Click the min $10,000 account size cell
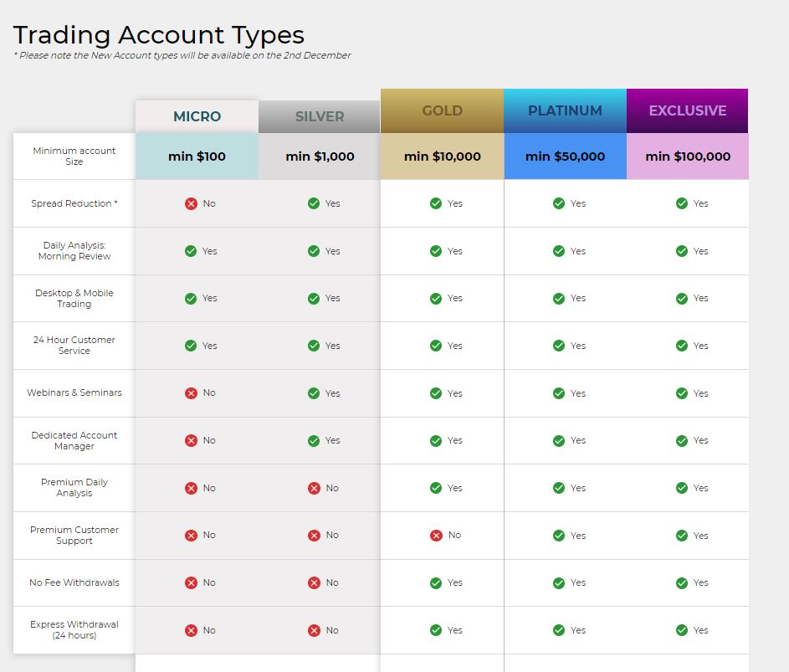The image size is (789, 672). tap(442, 156)
